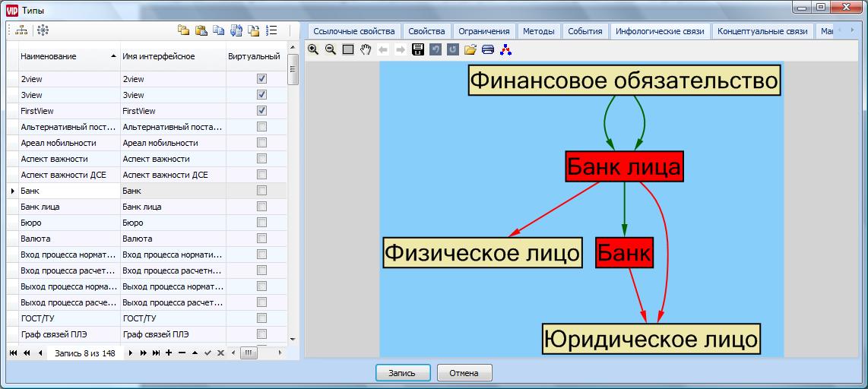Toggle the Виртуальный checkbox for FirstView
This screenshot has height=389, width=868.
(x=261, y=111)
